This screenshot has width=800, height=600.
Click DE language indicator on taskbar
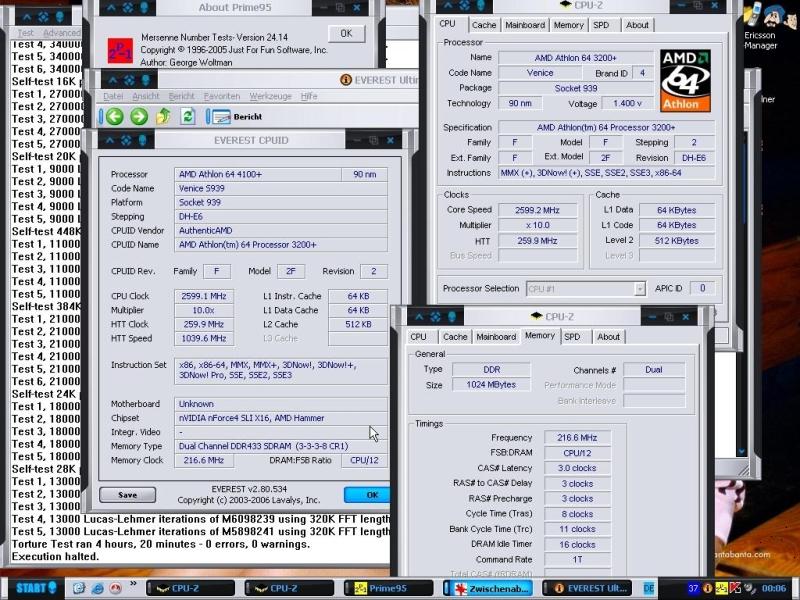pos(648,588)
